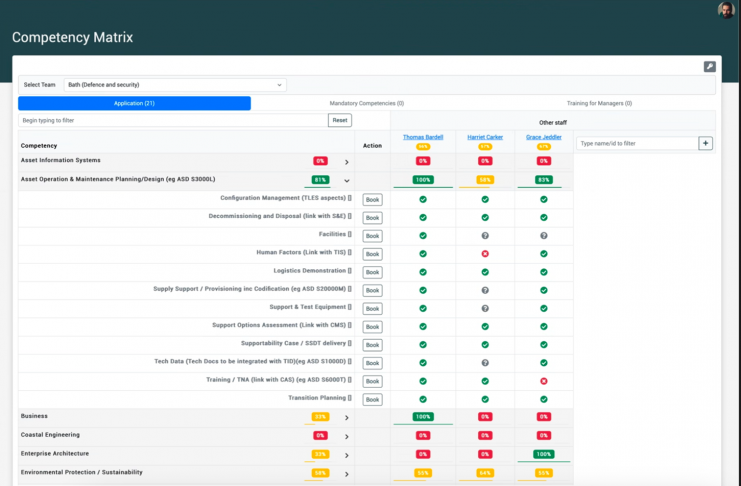Screen dimensions: 741x486
Task: Click the wrench settings icon
Action: point(709,67)
